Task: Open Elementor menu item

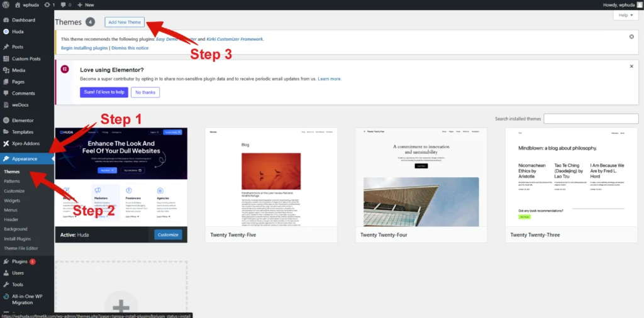Action: coord(23,120)
